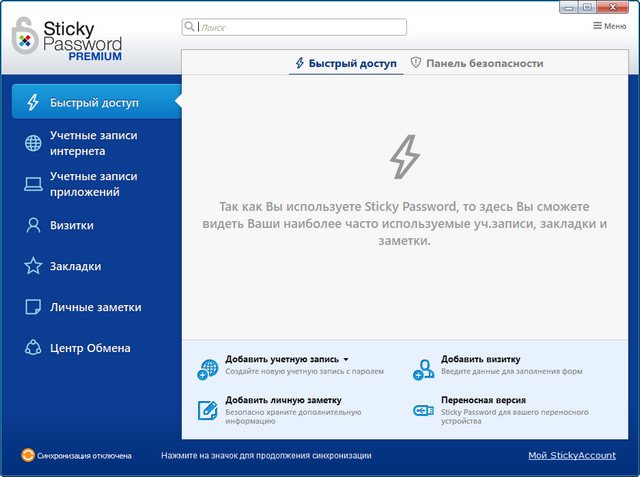The image size is (640, 477).
Task: Click Синхронизация отключена status text
Action: [84, 456]
